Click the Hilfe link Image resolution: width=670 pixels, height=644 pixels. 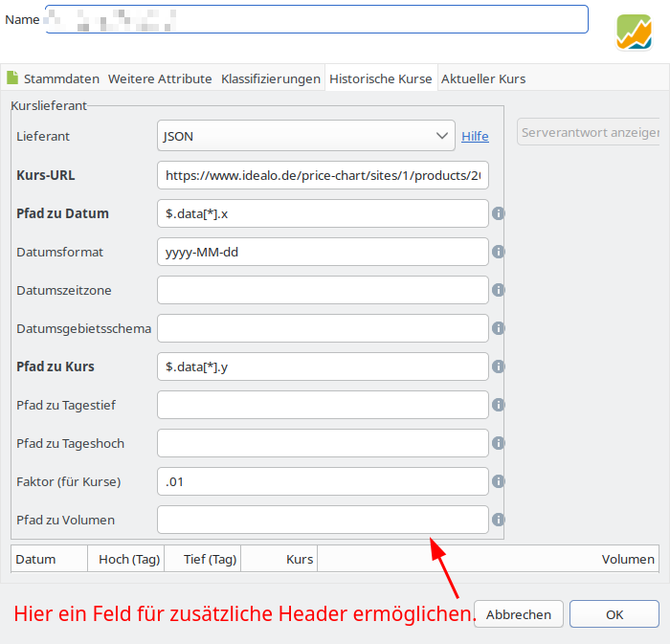click(x=475, y=136)
